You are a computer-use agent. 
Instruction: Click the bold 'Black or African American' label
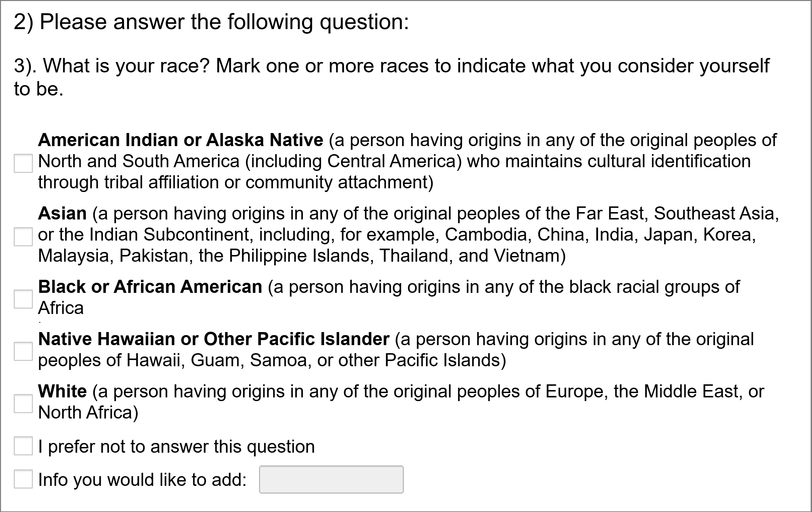150,287
